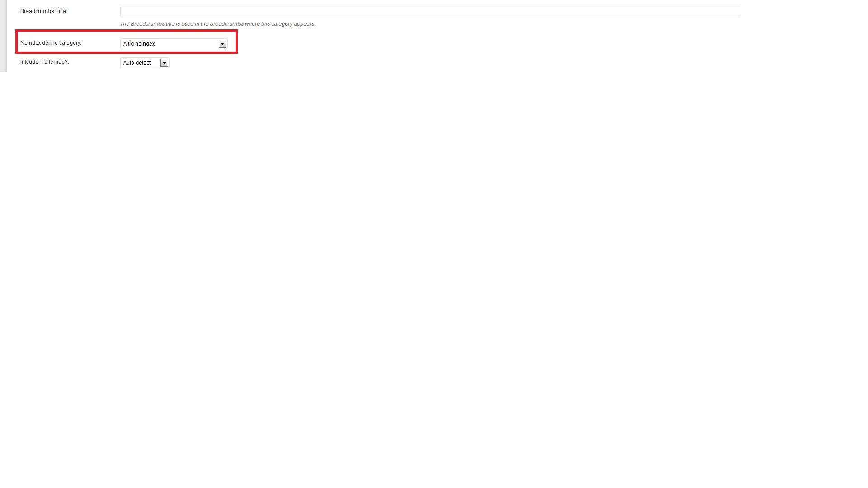868x488 pixels.
Task: Click the Breadcrumbs title description text
Action: pos(217,24)
